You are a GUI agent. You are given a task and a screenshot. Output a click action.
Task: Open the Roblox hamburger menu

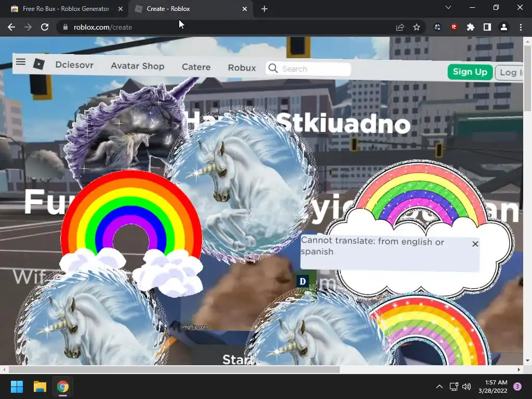coord(21,62)
